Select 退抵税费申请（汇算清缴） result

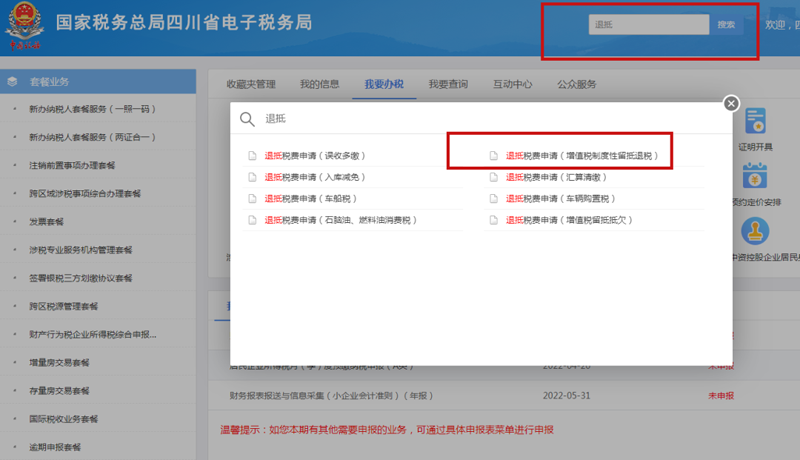point(563,177)
